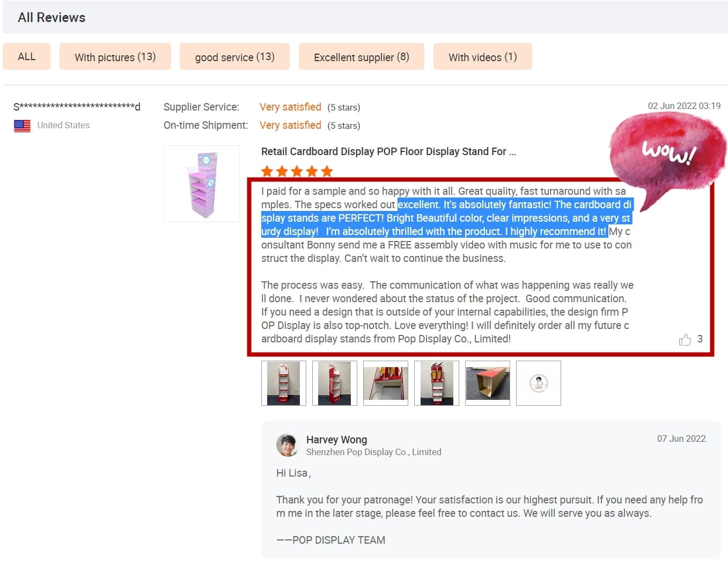Open the third review photo thumbnail
Image resolution: width=728 pixels, height=563 pixels.
pyautogui.click(x=386, y=383)
